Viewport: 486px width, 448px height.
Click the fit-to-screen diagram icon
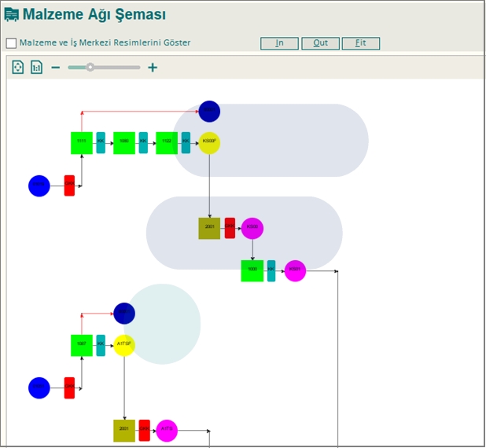[18, 68]
